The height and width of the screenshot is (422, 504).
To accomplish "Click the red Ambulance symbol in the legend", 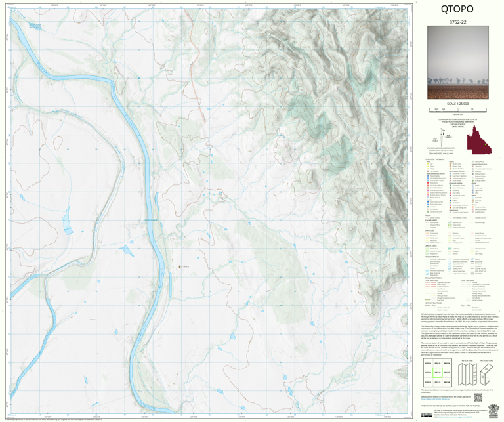I will pos(428,183).
